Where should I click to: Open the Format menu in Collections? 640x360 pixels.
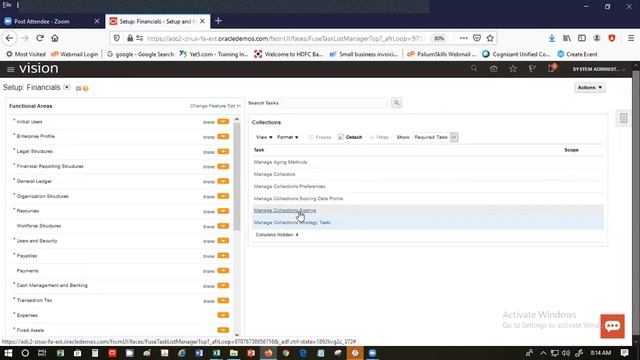tap(287, 137)
